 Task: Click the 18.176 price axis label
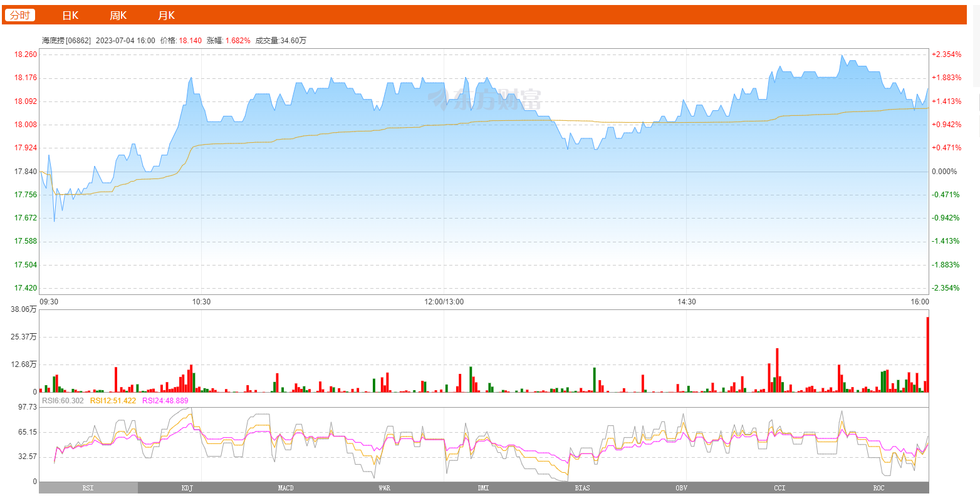pos(26,78)
